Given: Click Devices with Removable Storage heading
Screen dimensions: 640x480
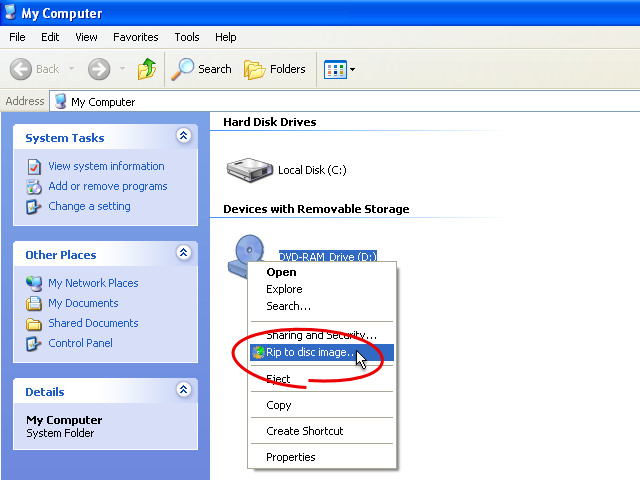Looking at the screenshot, I should [316, 209].
